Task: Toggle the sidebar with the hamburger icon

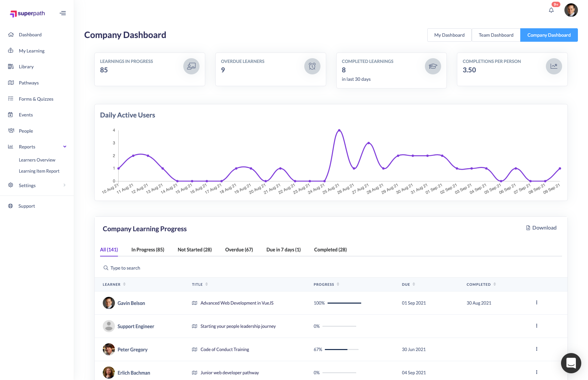Action: [63, 13]
